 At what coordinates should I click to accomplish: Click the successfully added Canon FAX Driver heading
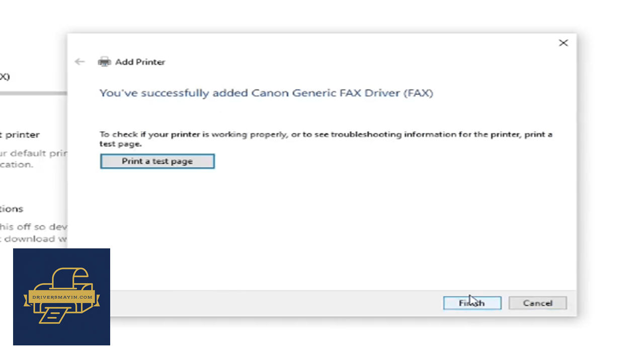[266, 93]
